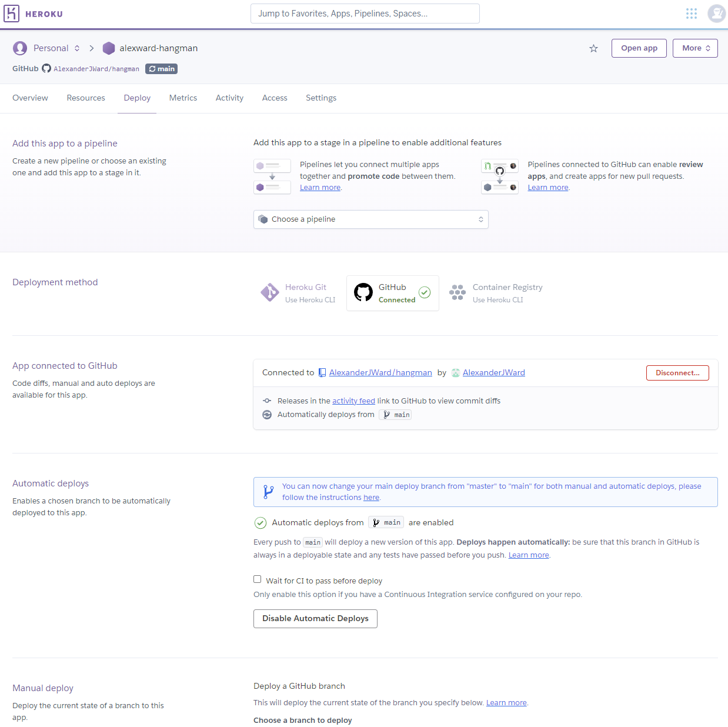
Task: Click the Heroku Git deployment icon
Action: pos(270,292)
